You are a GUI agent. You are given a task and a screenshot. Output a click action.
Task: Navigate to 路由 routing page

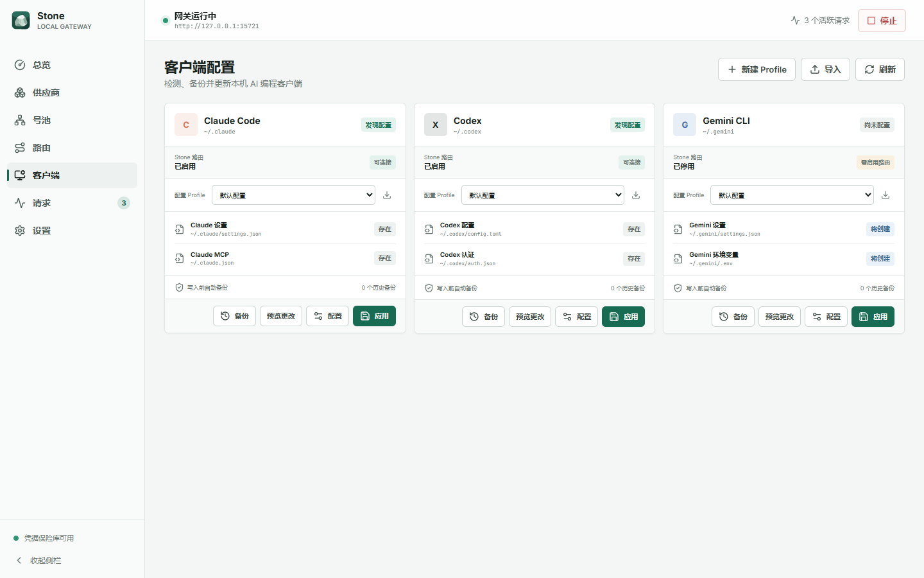[x=72, y=148]
